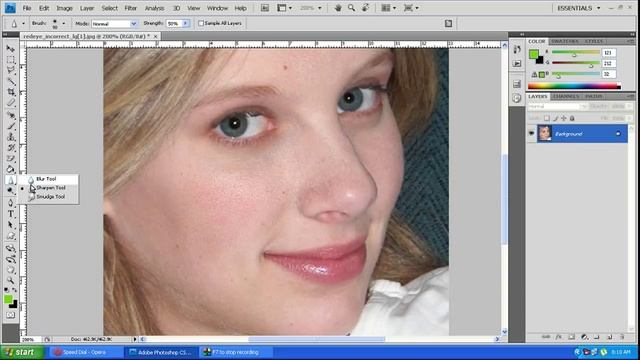Click the Hand tool in application bar
Screen dimensions: 640x360
[x=338, y=8]
